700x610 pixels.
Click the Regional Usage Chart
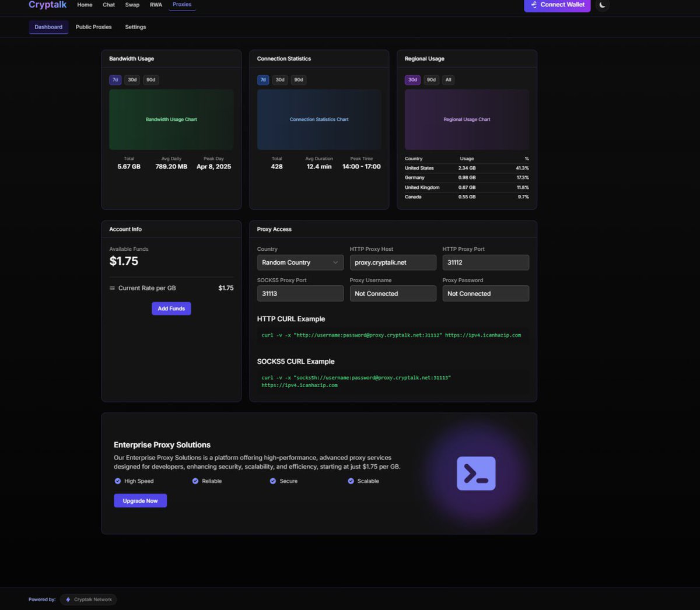(467, 120)
